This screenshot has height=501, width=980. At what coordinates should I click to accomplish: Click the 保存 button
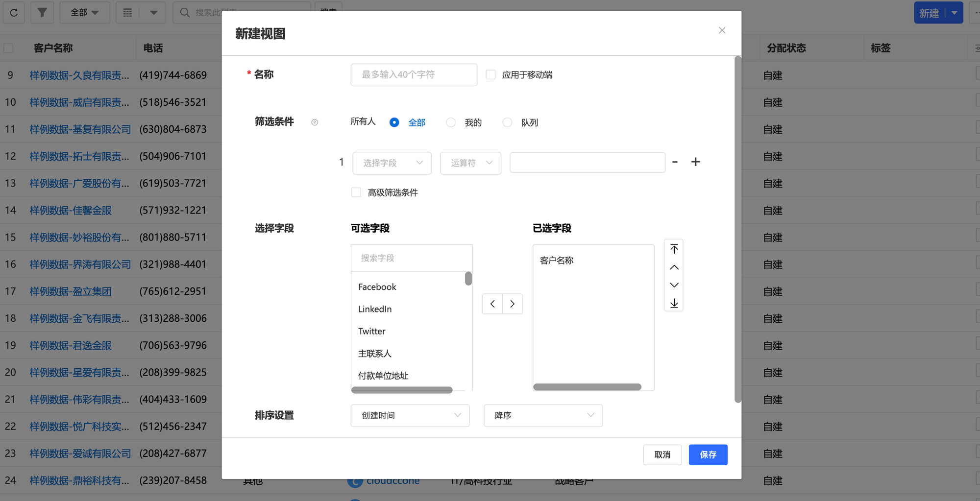[x=708, y=455]
